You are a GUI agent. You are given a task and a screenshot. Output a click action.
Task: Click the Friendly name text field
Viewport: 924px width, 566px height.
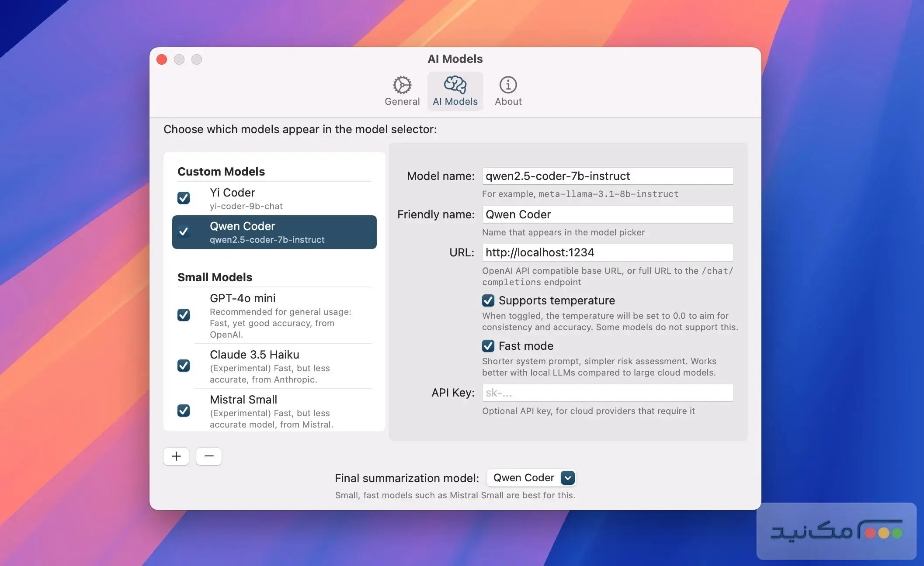(608, 214)
